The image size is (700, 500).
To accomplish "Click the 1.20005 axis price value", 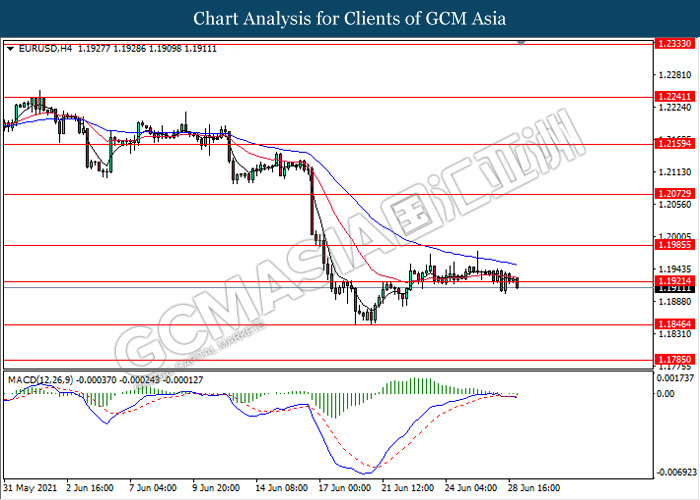I will [675, 236].
